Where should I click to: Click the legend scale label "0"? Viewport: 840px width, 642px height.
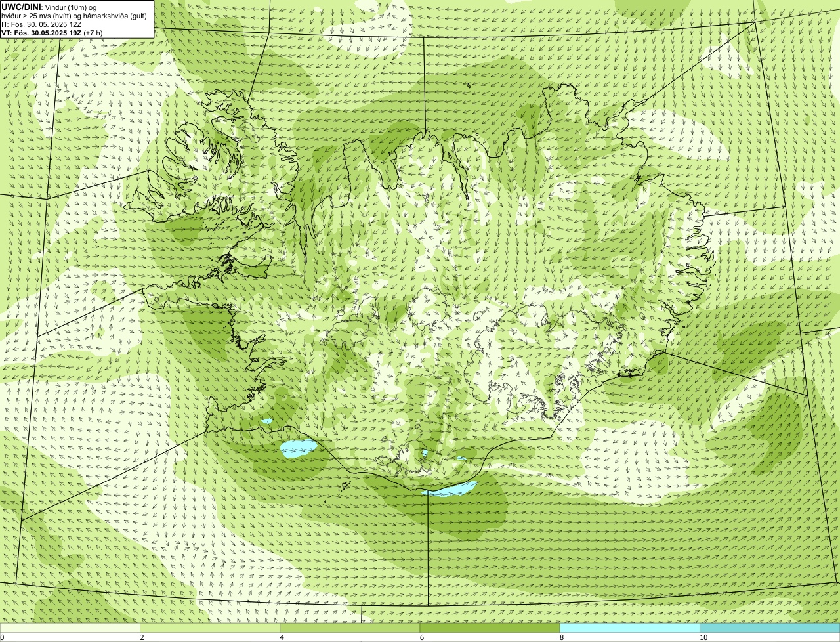click(x=3, y=637)
